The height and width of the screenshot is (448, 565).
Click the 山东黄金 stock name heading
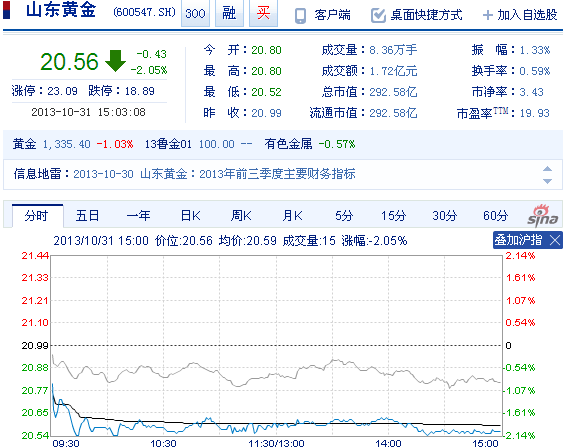click(x=61, y=10)
